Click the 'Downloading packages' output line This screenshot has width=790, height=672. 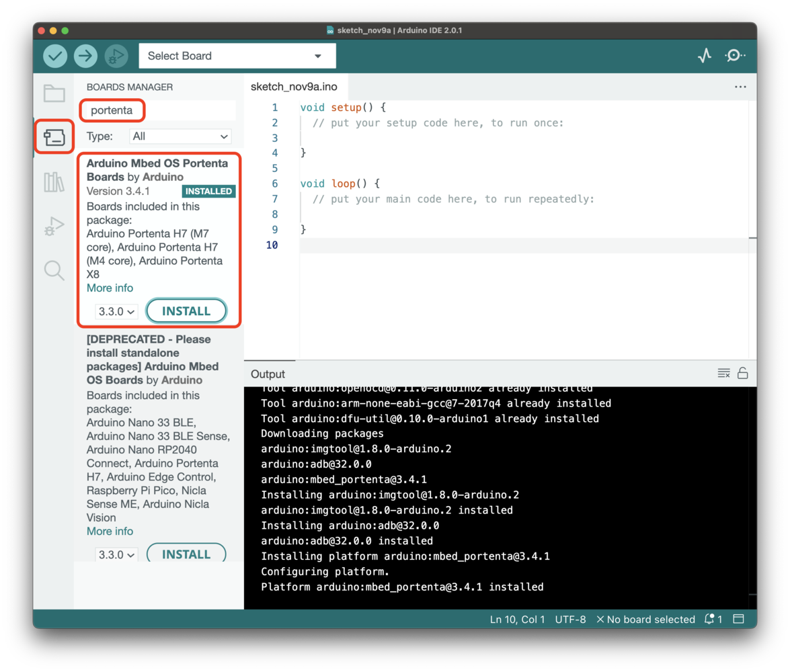[322, 433]
